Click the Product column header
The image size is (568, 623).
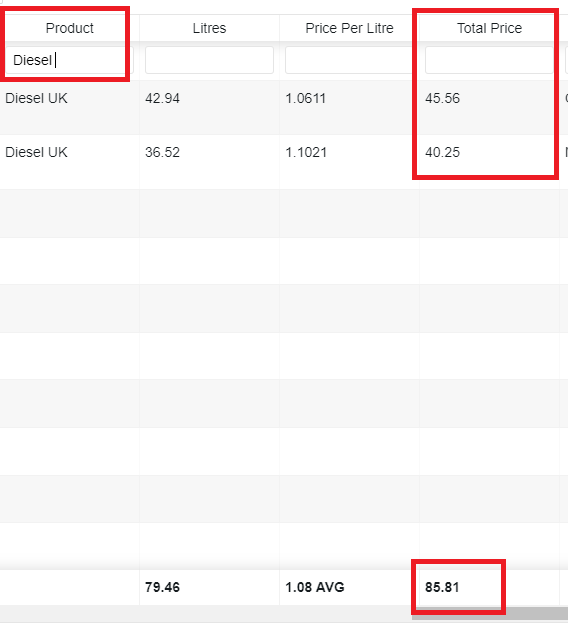(70, 28)
